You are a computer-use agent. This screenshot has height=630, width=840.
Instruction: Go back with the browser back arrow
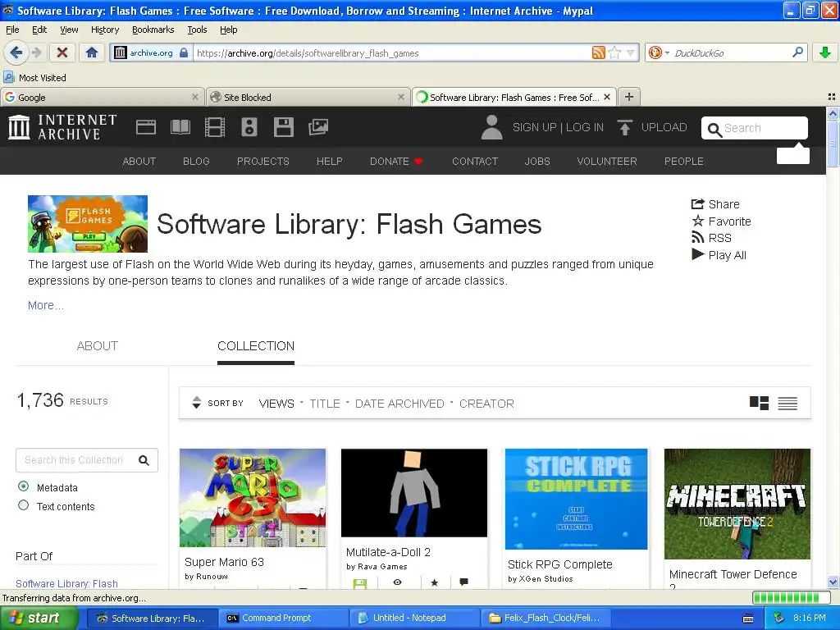16,52
